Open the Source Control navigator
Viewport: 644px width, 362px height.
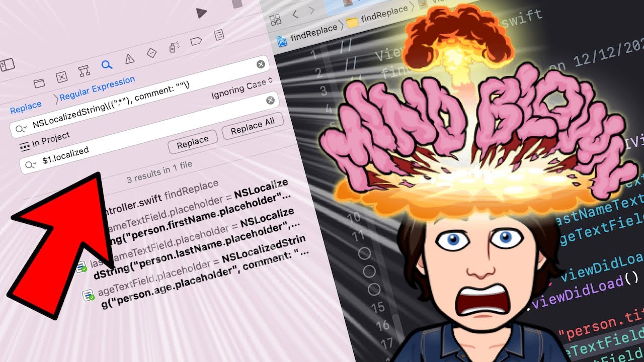click(x=61, y=77)
